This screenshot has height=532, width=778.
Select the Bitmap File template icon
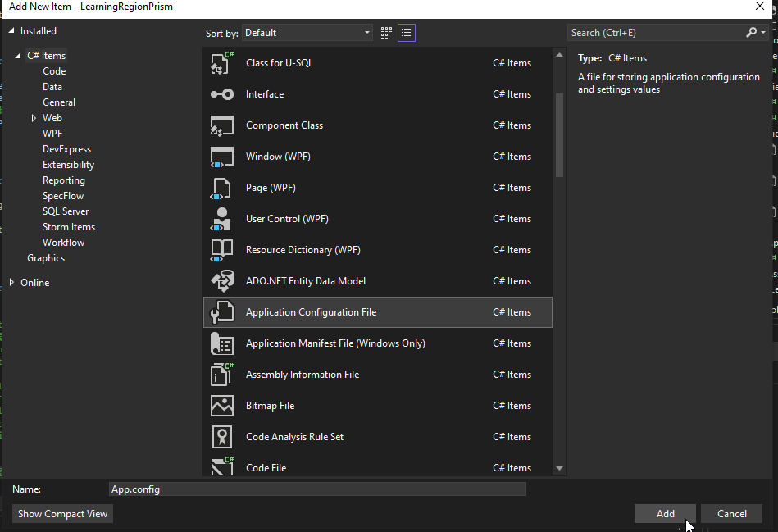point(222,406)
